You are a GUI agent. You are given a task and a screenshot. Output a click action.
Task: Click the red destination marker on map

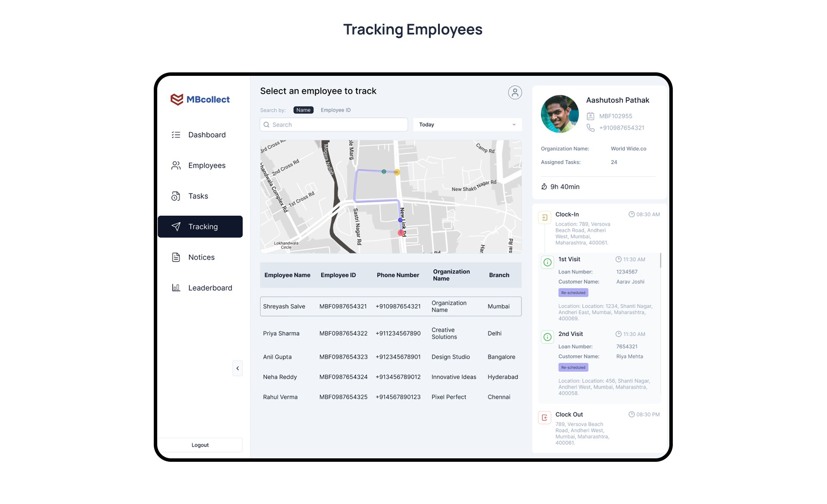click(401, 233)
